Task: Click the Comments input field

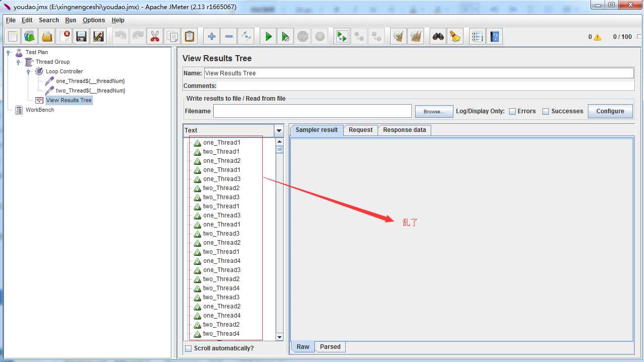Action: 425,86
